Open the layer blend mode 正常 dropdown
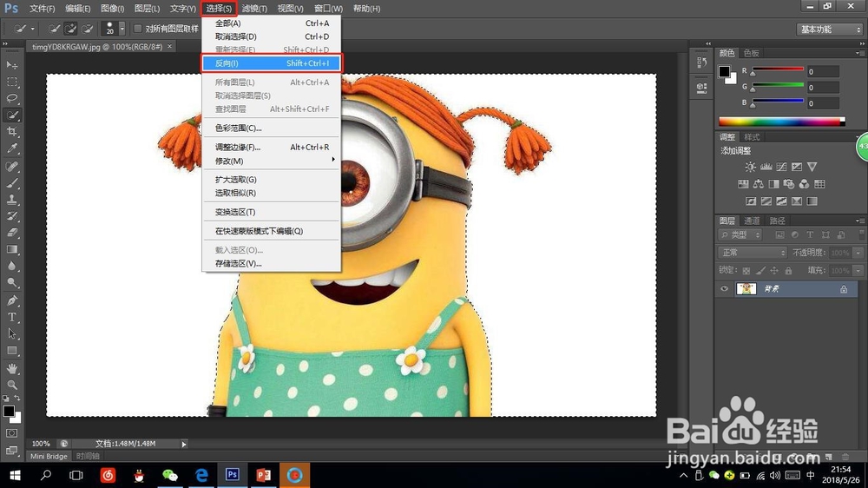 [753, 253]
